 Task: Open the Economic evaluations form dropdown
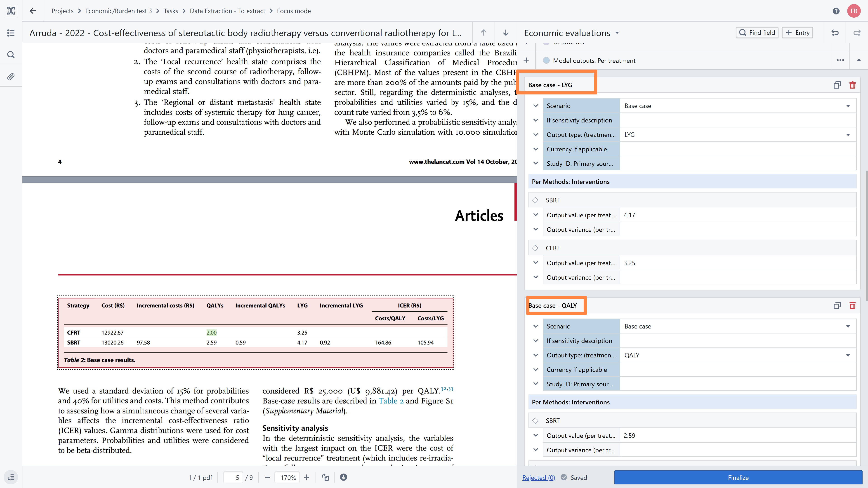tap(617, 33)
